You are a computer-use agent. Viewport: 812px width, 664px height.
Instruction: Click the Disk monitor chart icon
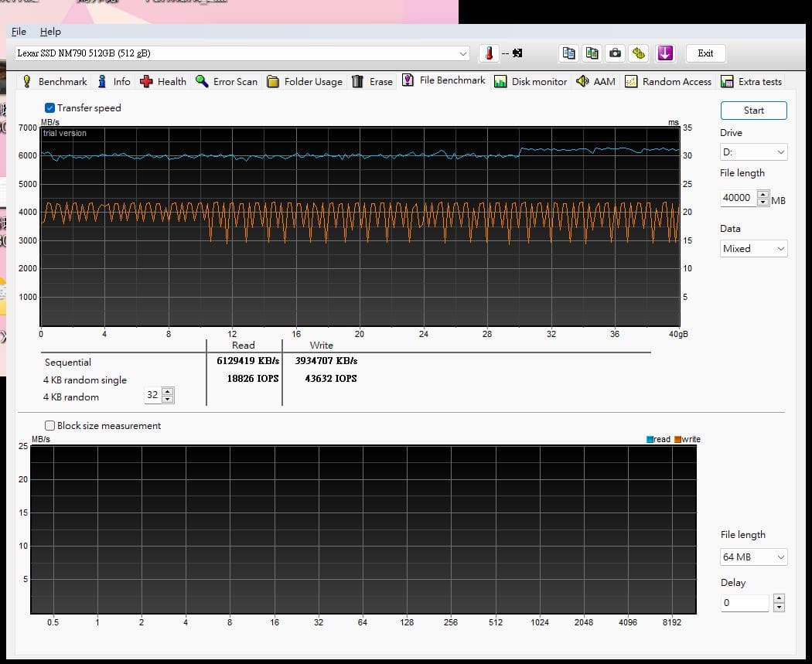click(x=500, y=81)
